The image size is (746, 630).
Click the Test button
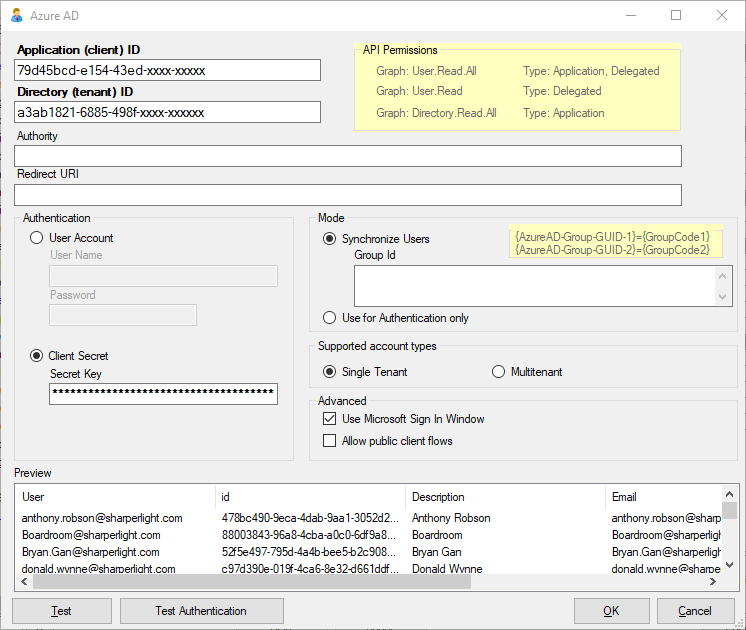62,611
